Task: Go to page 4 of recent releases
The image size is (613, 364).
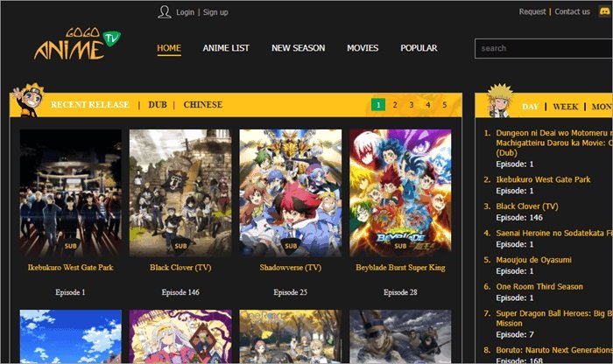Action: pos(427,105)
